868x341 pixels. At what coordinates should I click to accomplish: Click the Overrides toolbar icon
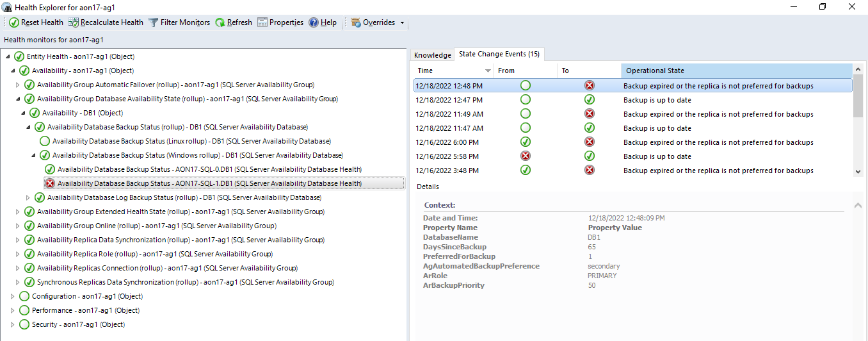tap(356, 22)
